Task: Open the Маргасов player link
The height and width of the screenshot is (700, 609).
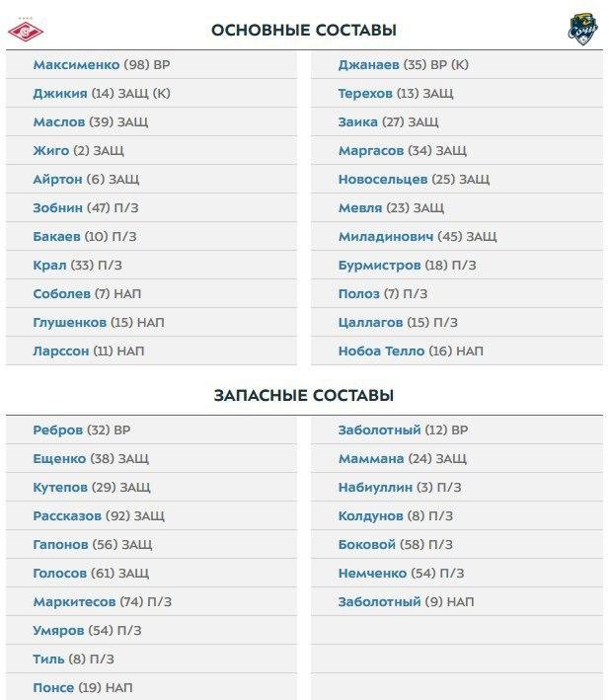Action: pyautogui.click(x=371, y=151)
